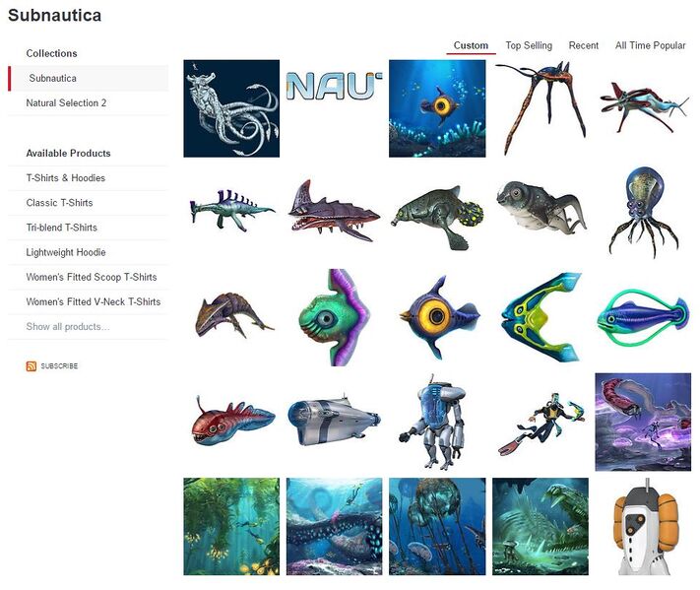Select the Custom sorting tab

471,45
